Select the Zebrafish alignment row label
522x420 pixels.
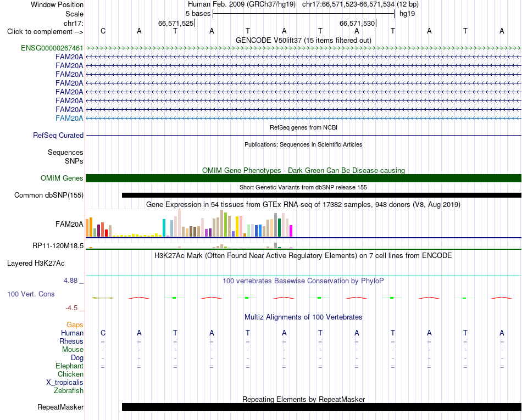point(69,390)
